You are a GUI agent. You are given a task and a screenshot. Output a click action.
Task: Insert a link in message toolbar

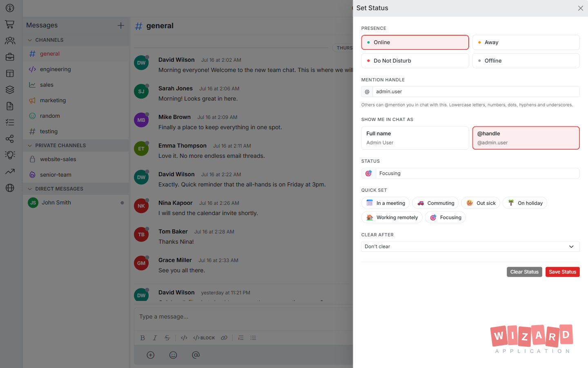point(224,338)
